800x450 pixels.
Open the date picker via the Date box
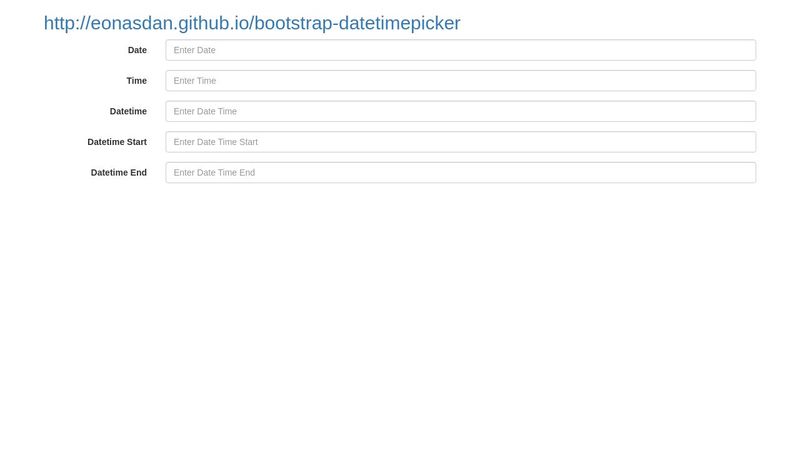(x=461, y=50)
